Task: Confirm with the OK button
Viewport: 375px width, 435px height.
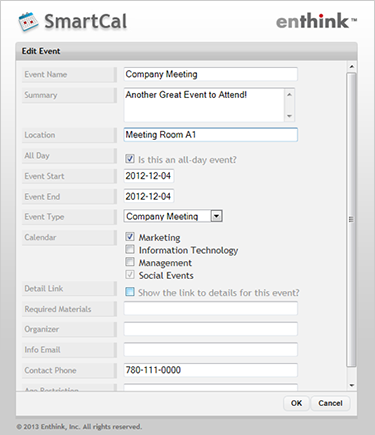Action: pyautogui.click(x=296, y=403)
